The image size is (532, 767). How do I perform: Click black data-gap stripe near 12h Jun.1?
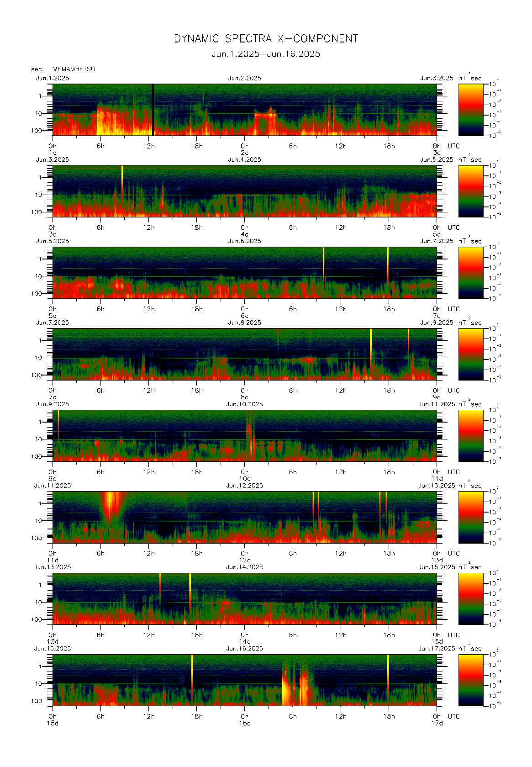point(153,110)
